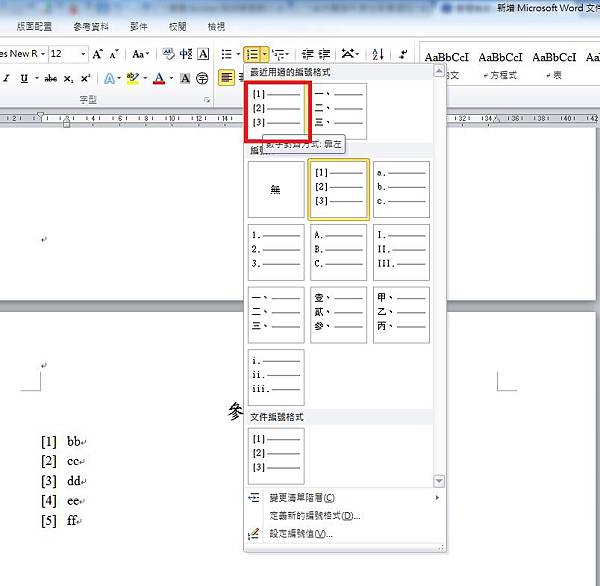Select the 1. 2. 3. numbering format
This screenshot has height=586, width=600.
(x=276, y=252)
